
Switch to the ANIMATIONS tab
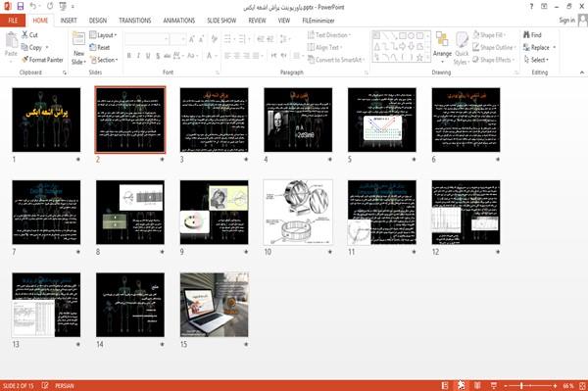pyautogui.click(x=179, y=21)
